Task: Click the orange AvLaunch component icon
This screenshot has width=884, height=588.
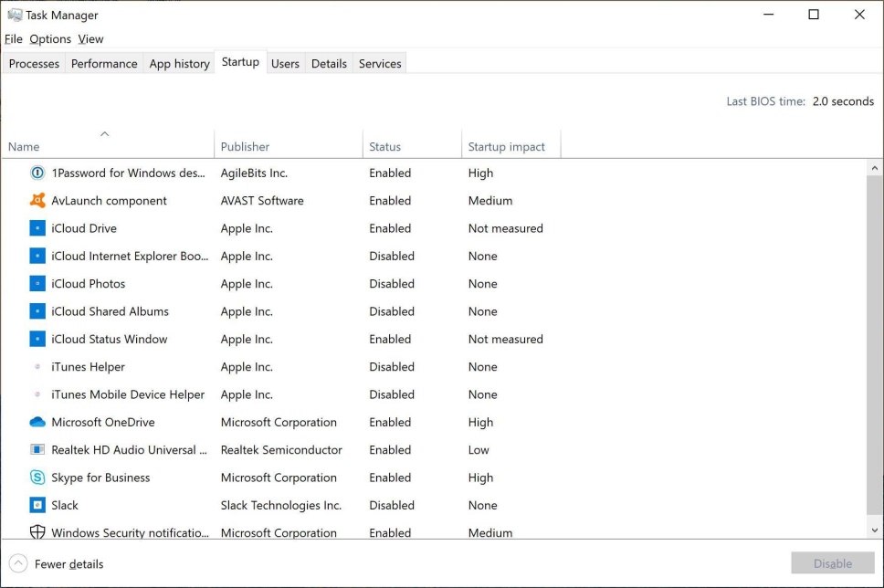Action: (37, 201)
